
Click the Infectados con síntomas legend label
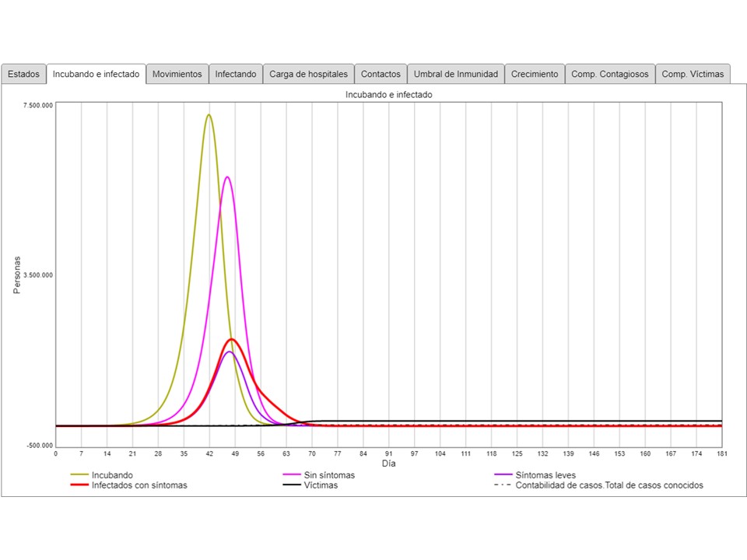(x=139, y=485)
